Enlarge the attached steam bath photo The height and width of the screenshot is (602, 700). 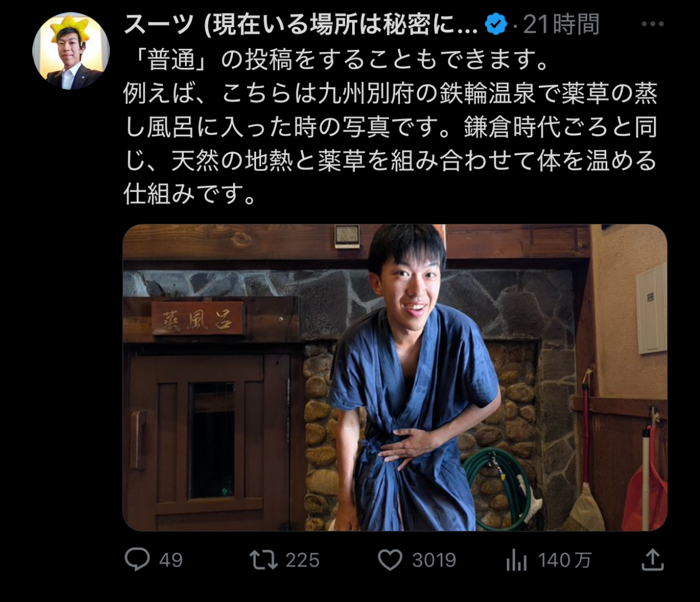pyautogui.click(x=395, y=378)
